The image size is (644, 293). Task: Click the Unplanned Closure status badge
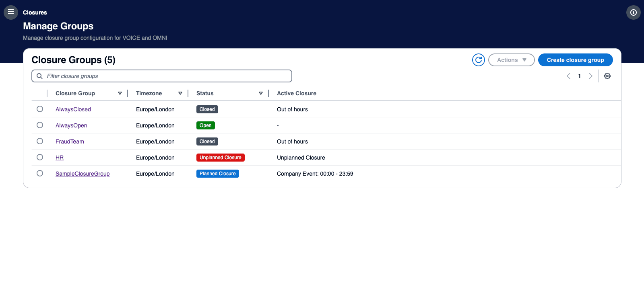pos(220,158)
